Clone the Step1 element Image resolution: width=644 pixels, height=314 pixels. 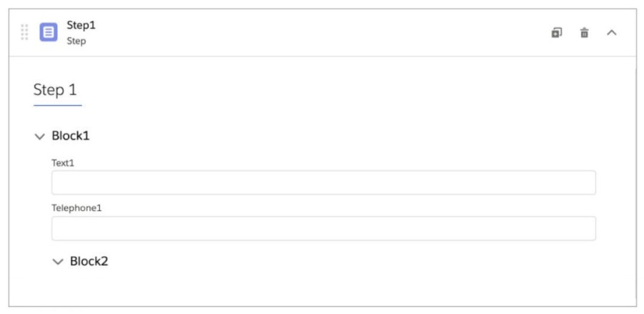(x=557, y=32)
